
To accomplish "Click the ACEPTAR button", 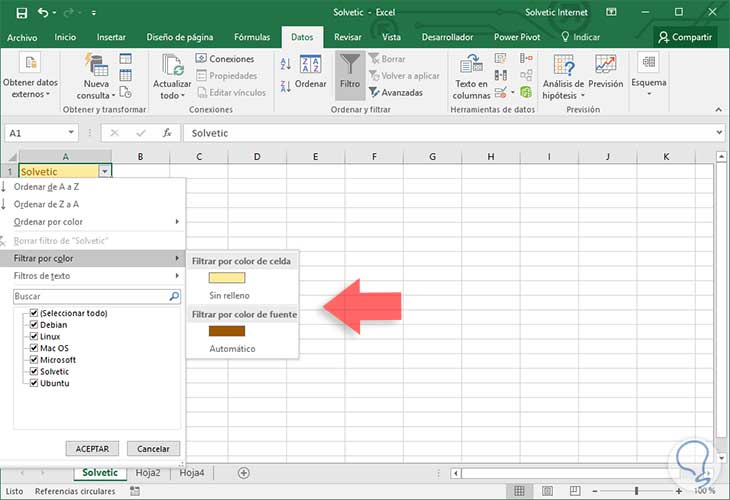I will 92,449.
